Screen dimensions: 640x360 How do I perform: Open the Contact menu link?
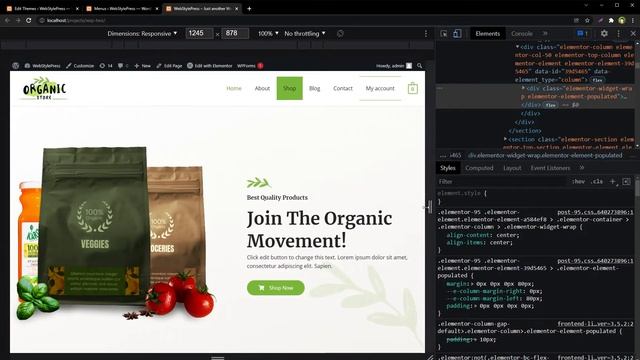[342, 88]
